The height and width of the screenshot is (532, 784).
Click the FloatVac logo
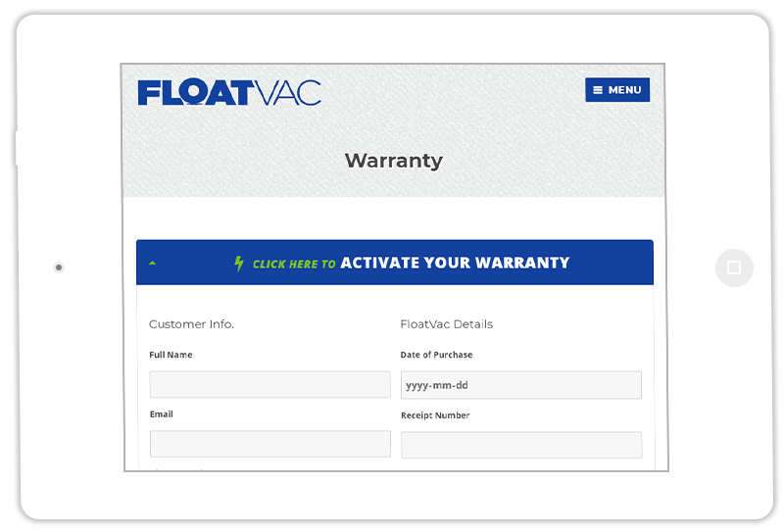click(x=229, y=92)
